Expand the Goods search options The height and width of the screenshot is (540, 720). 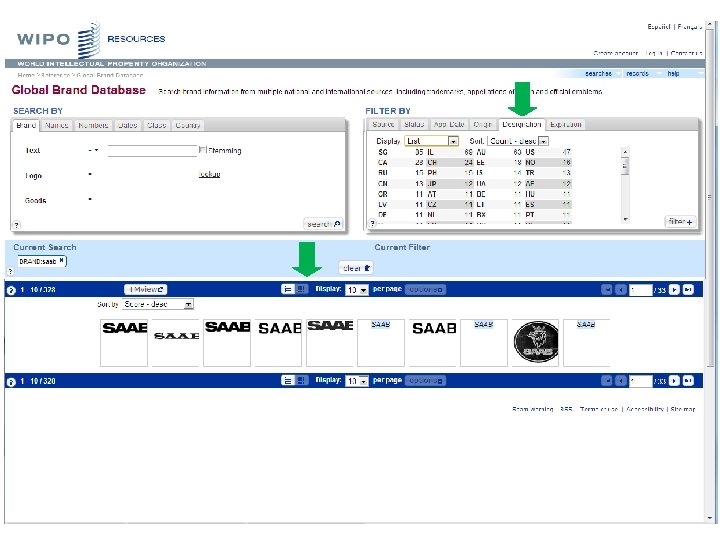90,199
